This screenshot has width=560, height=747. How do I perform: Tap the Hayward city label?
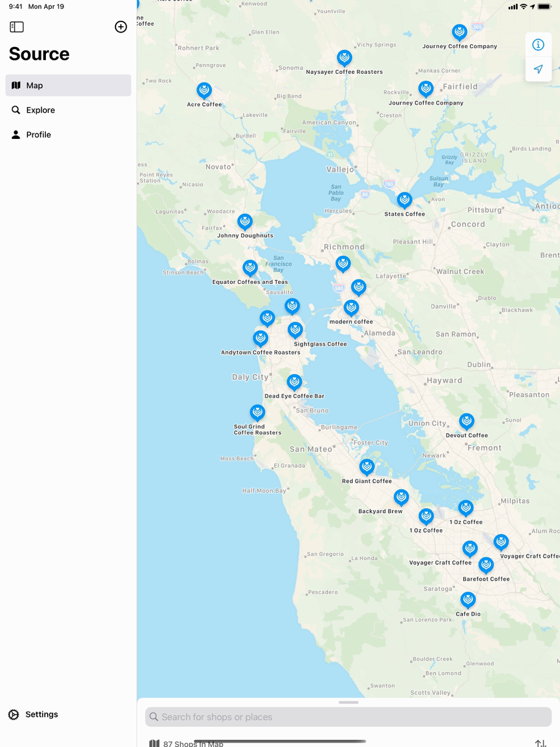tap(445, 381)
